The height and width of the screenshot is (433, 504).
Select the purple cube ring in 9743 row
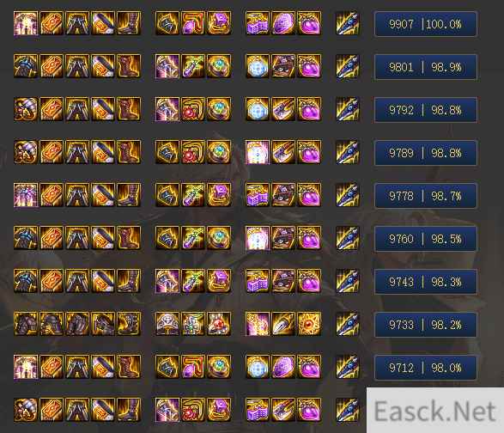(x=219, y=281)
